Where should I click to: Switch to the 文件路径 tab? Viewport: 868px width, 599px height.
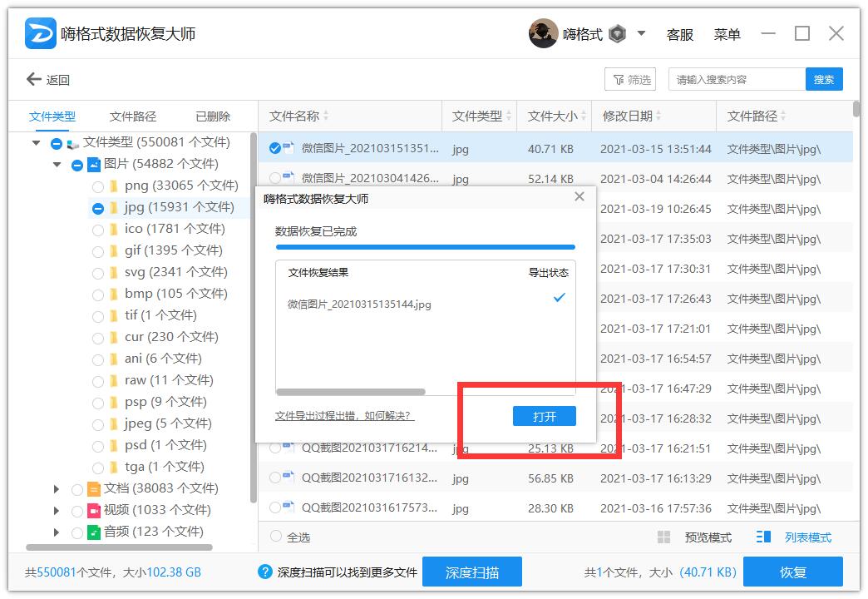tap(133, 116)
